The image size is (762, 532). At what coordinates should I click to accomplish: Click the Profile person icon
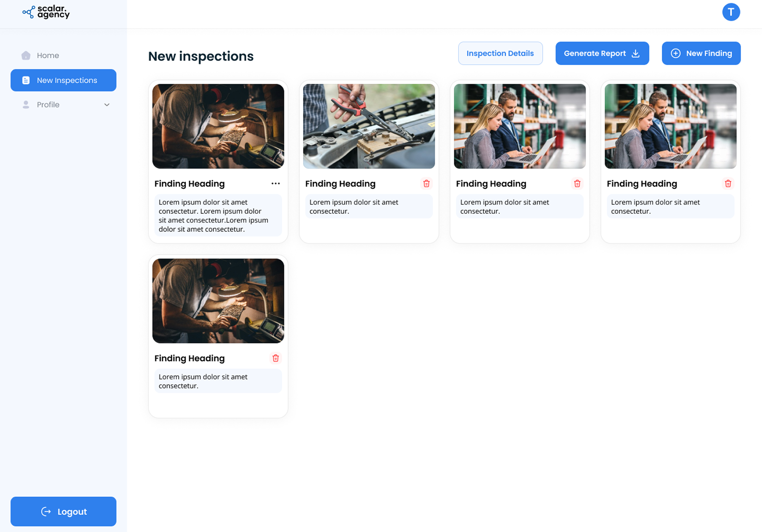25,104
